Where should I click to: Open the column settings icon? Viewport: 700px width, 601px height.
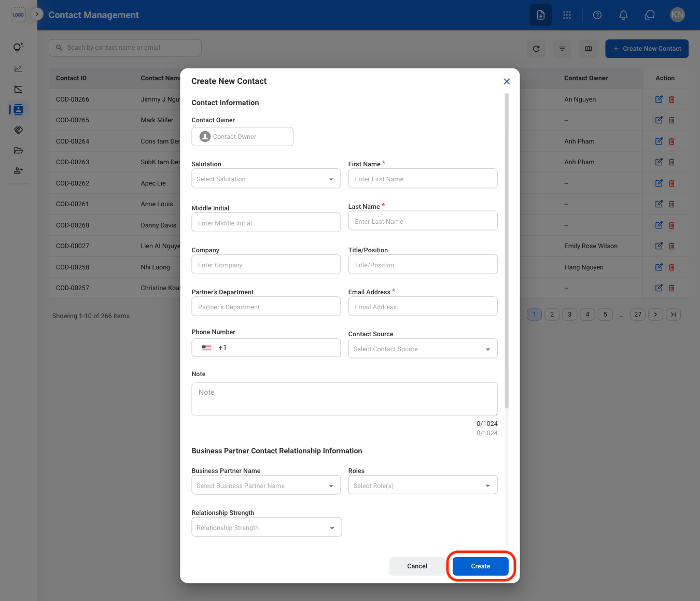[x=588, y=49]
